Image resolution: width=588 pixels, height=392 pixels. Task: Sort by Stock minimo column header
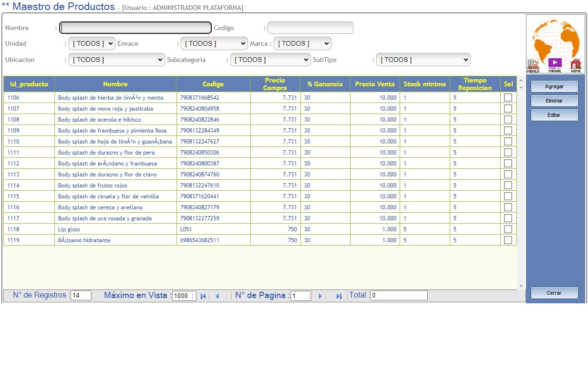coord(425,84)
